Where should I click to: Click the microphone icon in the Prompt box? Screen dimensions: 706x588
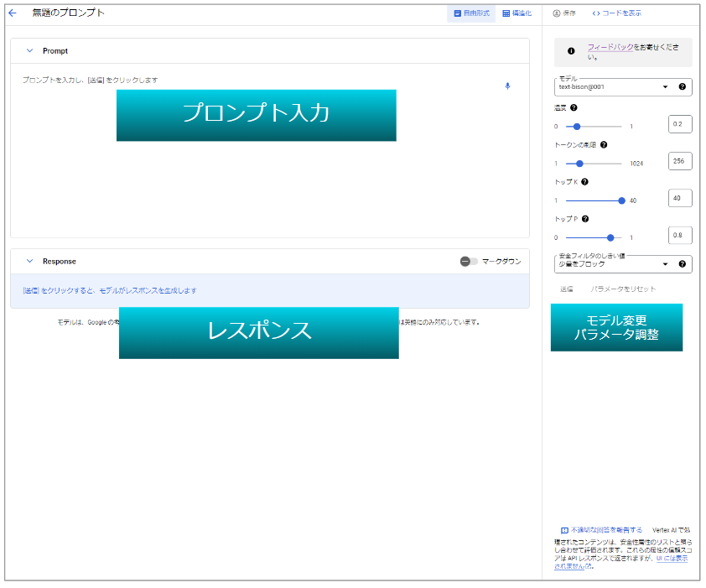pos(507,86)
